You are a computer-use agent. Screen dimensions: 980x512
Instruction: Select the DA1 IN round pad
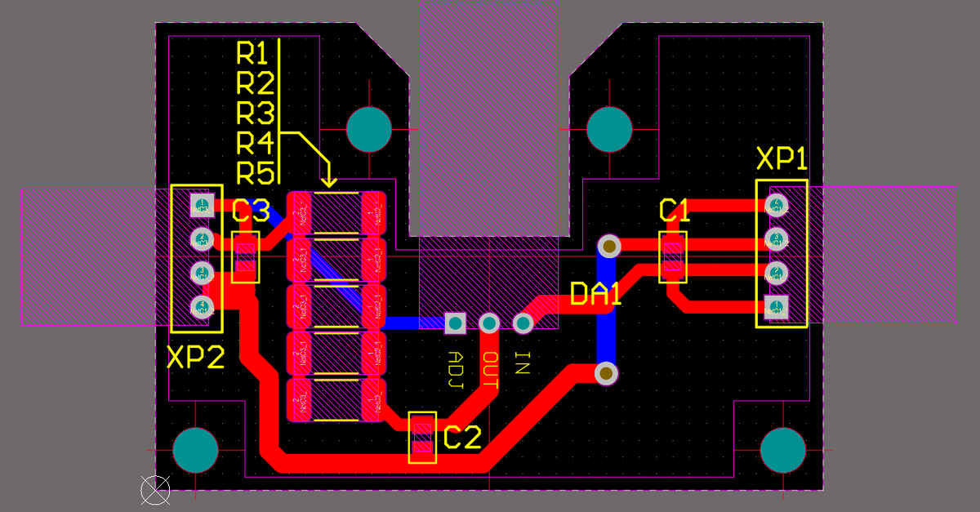pos(523,323)
